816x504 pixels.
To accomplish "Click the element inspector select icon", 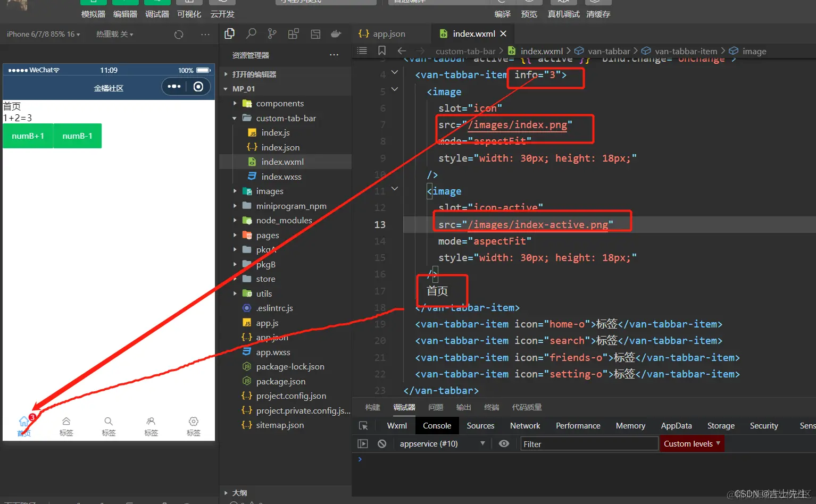I will click(x=363, y=426).
